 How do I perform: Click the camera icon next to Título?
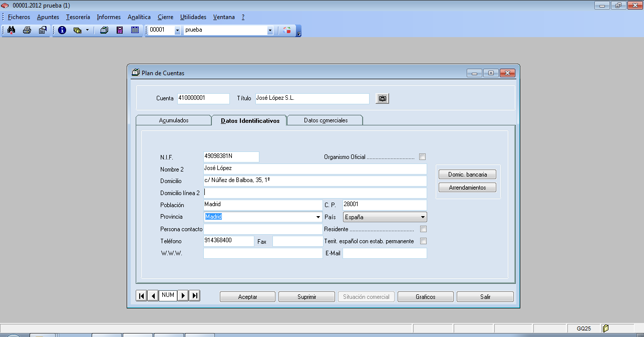pos(383,99)
